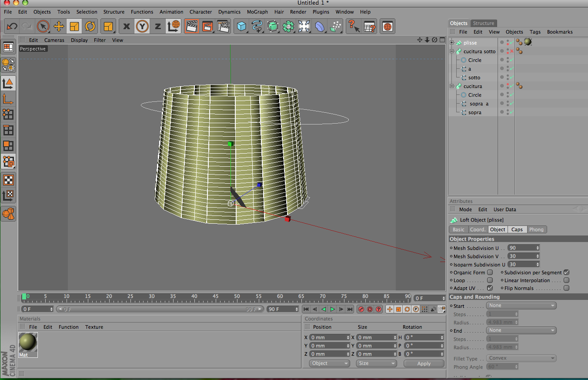Viewport: 588px width, 380px height.
Task: Open the Fillet Type dropdown
Action: [x=521, y=358]
